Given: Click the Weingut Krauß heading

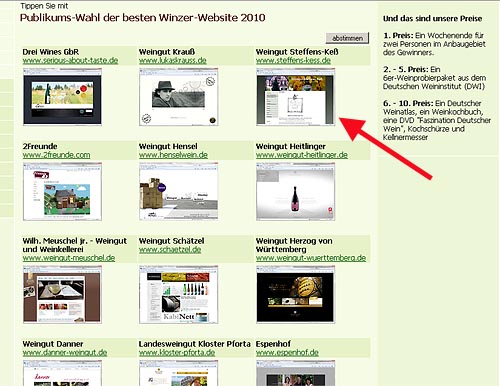Looking at the screenshot, I should coord(167,52).
